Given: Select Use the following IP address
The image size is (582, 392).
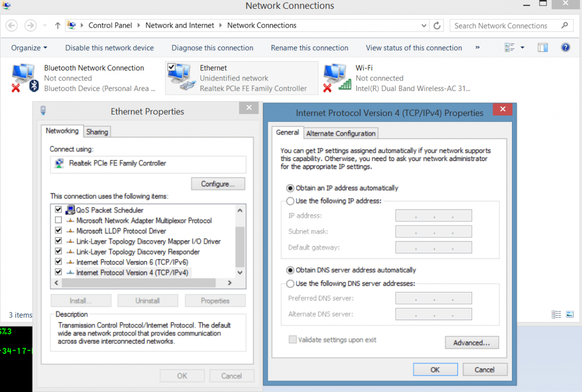Looking at the screenshot, I should pyautogui.click(x=290, y=201).
